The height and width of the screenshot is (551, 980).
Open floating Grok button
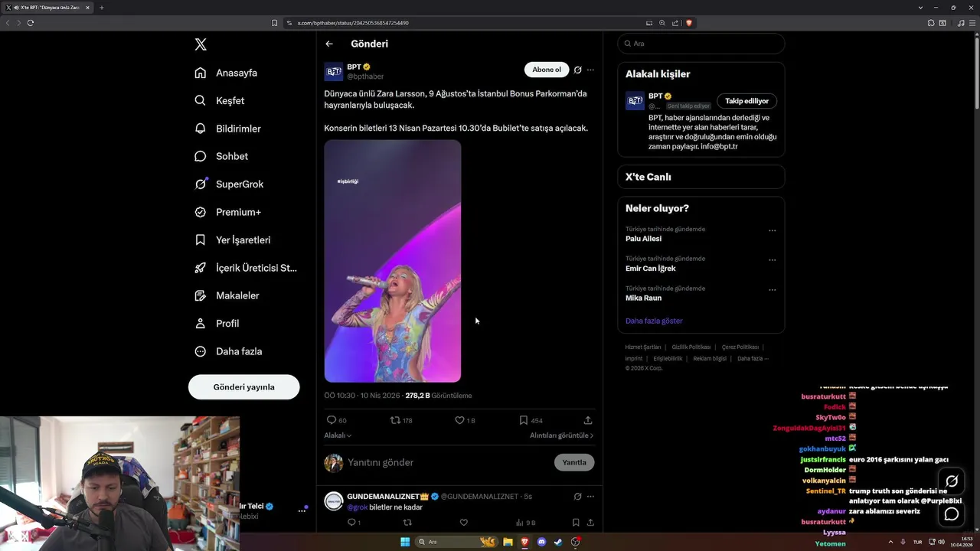pos(952,481)
